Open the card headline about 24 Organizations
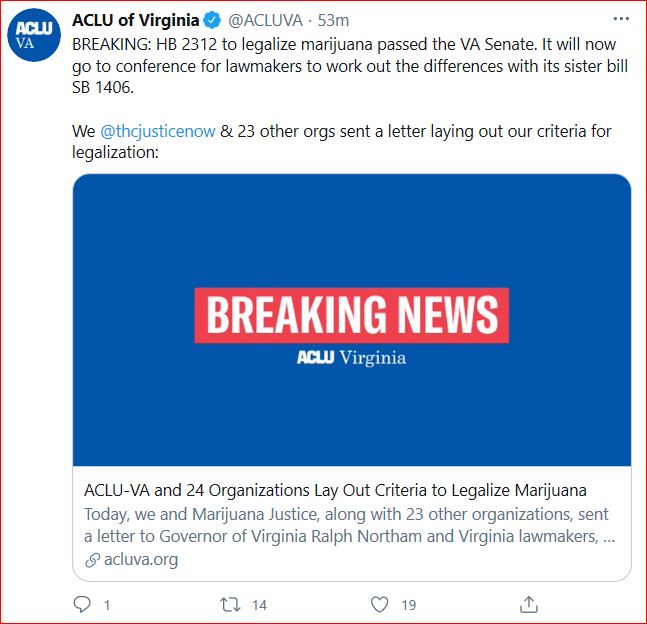This screenshot has width=647, height=624. tap(335, 490)
